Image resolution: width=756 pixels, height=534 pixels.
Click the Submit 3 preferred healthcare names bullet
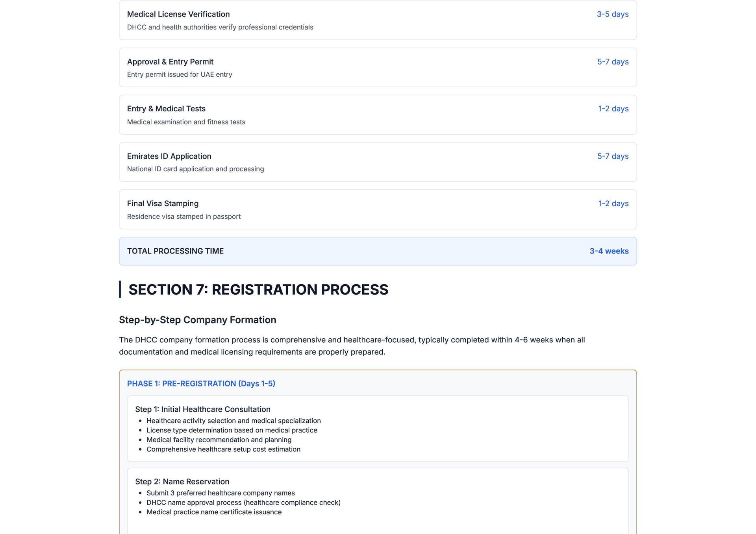pos(220,493)
